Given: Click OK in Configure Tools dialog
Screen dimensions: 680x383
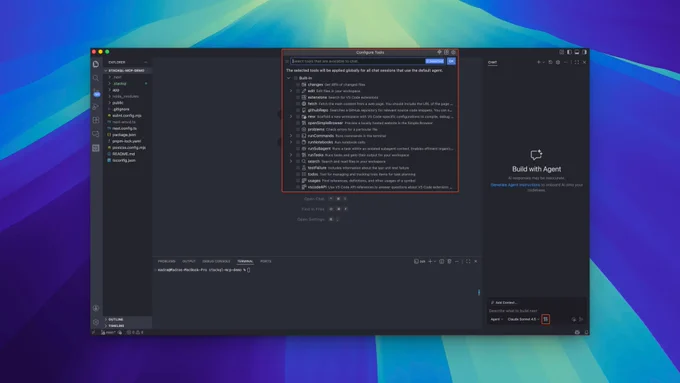Looking at the screenshot, I should coord(451,61).
